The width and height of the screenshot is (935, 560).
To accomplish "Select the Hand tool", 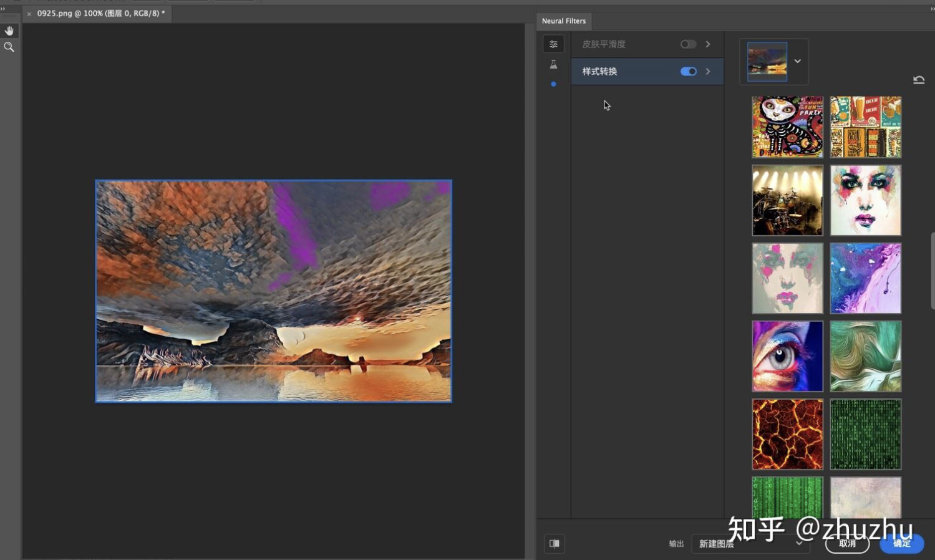I will 9,31.
